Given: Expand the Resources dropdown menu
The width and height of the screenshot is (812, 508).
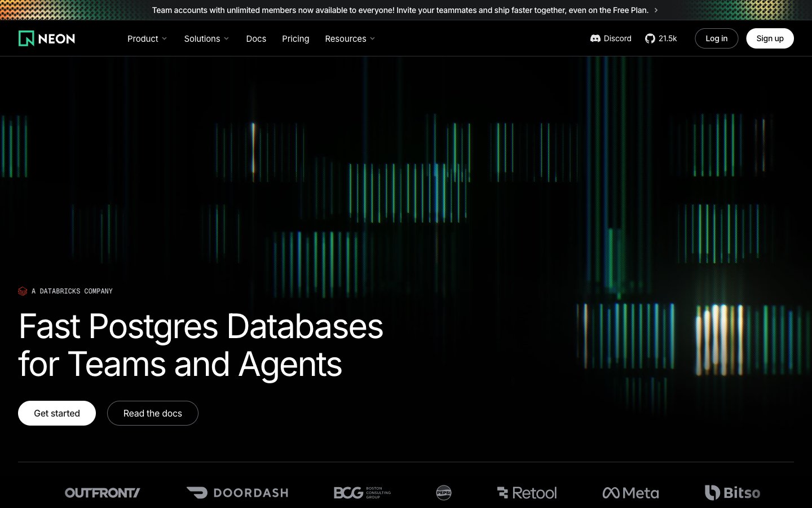Looking at the screenshot, I should (x=350, y=38).
